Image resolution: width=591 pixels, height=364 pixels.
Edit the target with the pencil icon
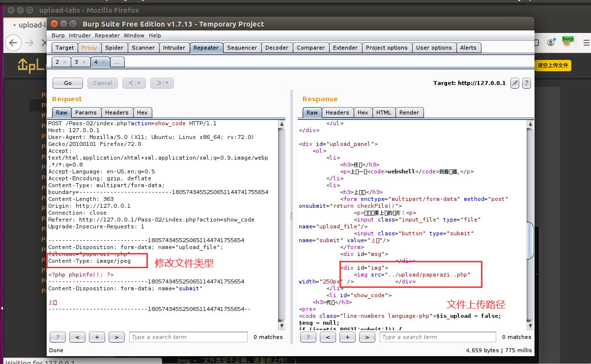514,83
